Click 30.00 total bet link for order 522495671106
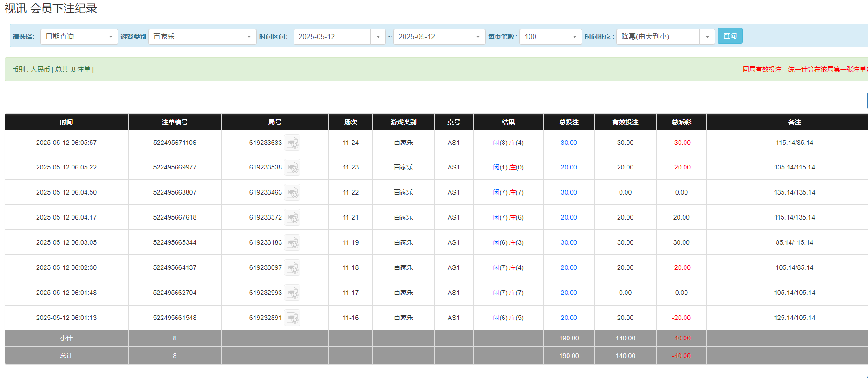868x378 pixels. coord(568,143)
